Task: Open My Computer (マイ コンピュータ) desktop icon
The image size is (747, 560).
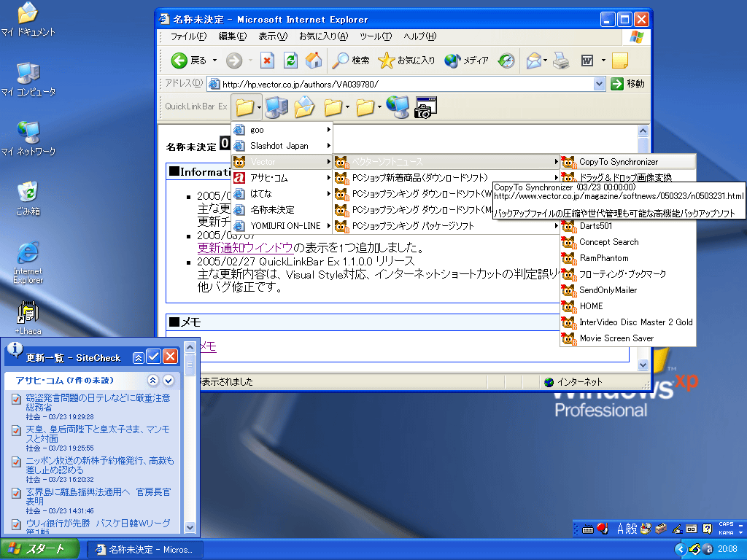Action: click(x=28, y=79)
